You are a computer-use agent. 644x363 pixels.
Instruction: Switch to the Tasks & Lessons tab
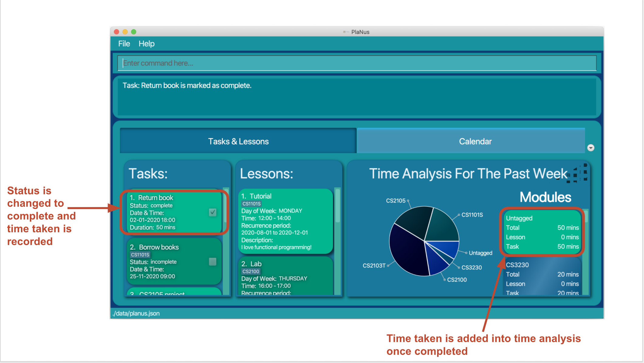pyautogui.click(x=238, y=141)
